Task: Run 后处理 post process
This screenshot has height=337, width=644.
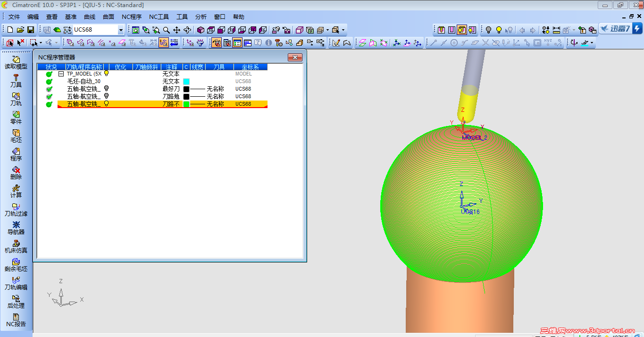Action: tap(16, 302)
